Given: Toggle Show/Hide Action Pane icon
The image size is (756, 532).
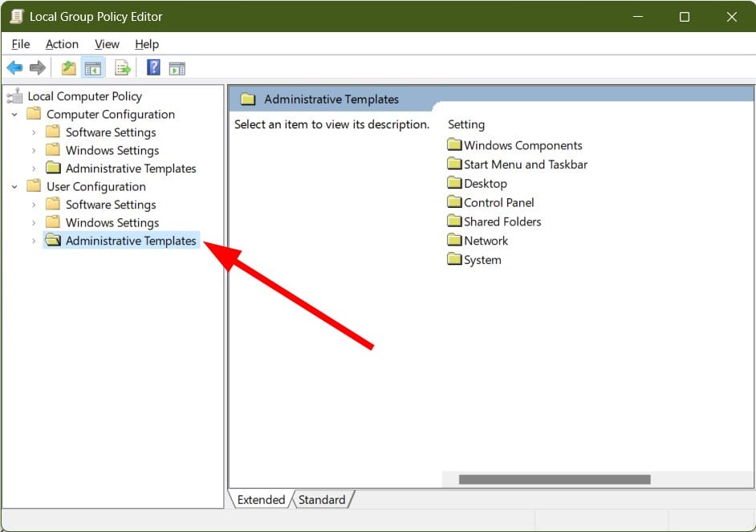Looking at the screenshot, I should click(177, 69).
